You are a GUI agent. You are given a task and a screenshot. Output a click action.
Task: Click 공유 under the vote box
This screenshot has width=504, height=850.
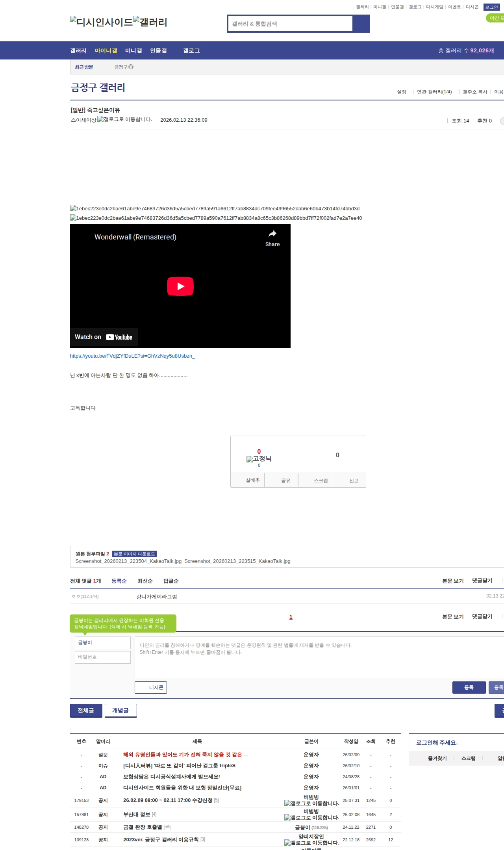pyautogui.click(x=282, y=481)
